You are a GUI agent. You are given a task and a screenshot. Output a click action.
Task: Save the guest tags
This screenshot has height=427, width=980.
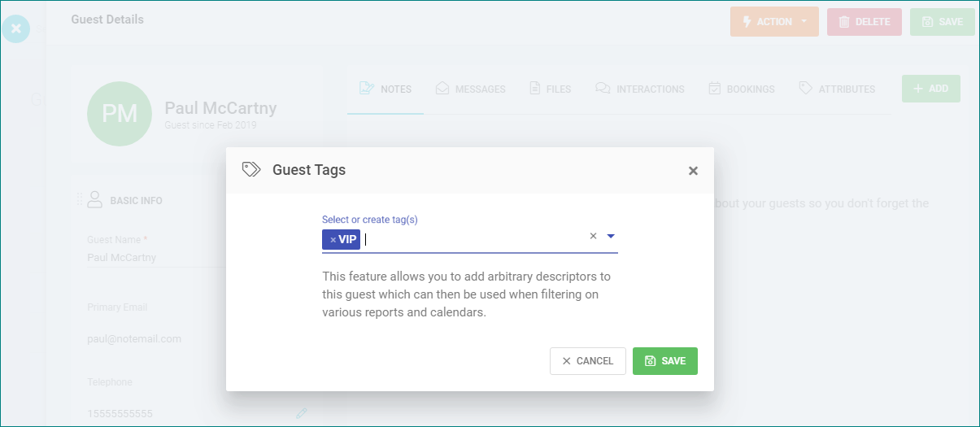coord(664,361)
